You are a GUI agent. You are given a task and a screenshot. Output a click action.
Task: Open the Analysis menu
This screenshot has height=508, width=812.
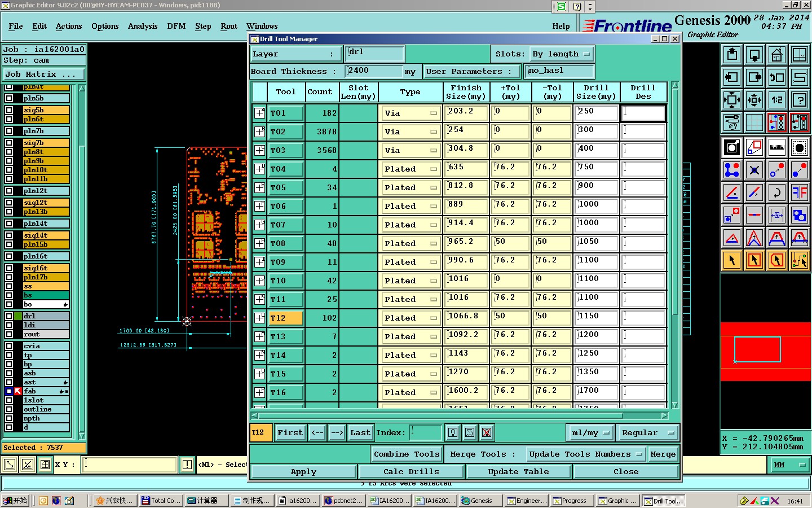(143, 27)
